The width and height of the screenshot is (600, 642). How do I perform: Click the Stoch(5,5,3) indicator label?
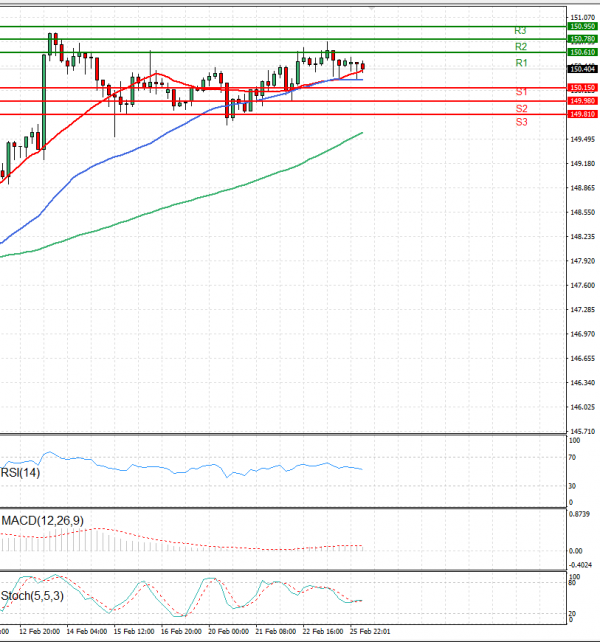click(32, 596)
